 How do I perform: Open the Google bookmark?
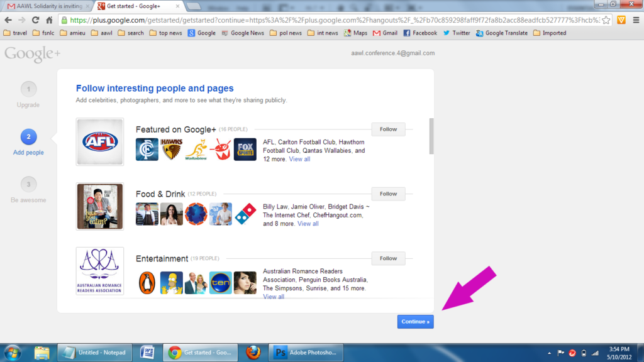202,33
